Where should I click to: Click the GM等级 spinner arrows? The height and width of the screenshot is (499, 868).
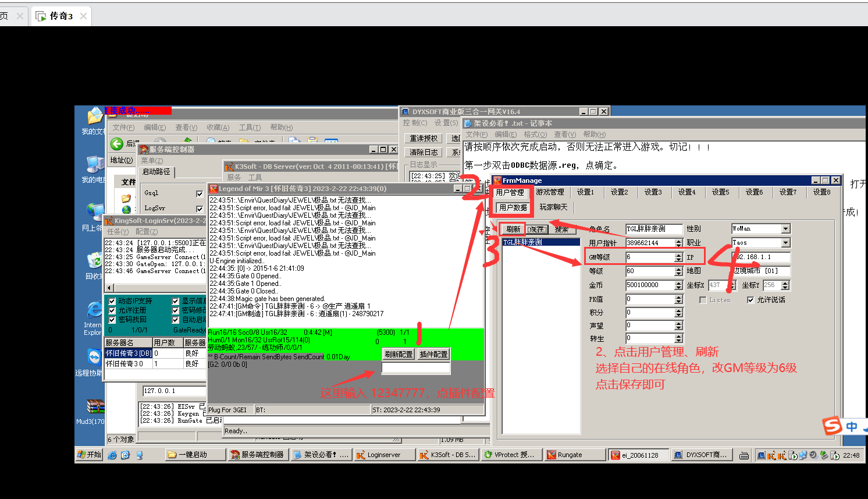pos(678,257)
